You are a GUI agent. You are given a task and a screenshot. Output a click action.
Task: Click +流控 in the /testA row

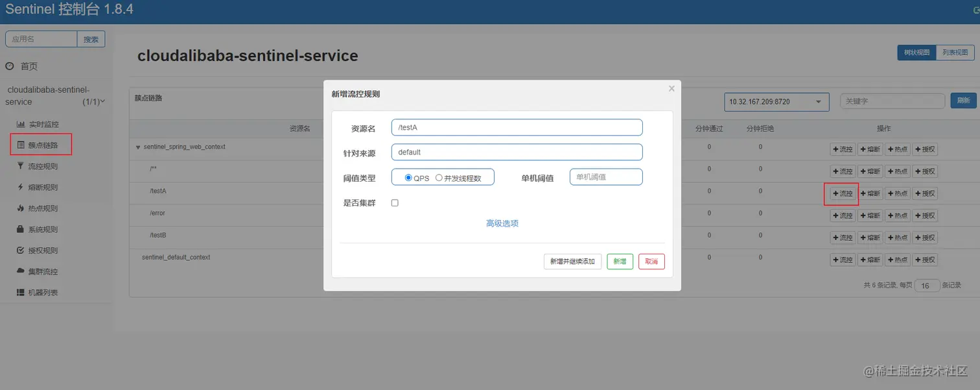point(843,193)
